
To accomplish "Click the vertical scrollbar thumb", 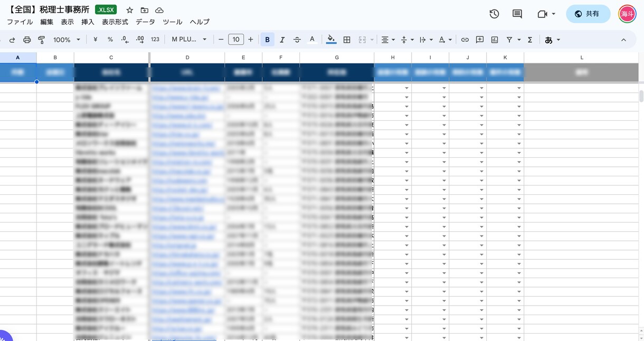I will [641, 97].
